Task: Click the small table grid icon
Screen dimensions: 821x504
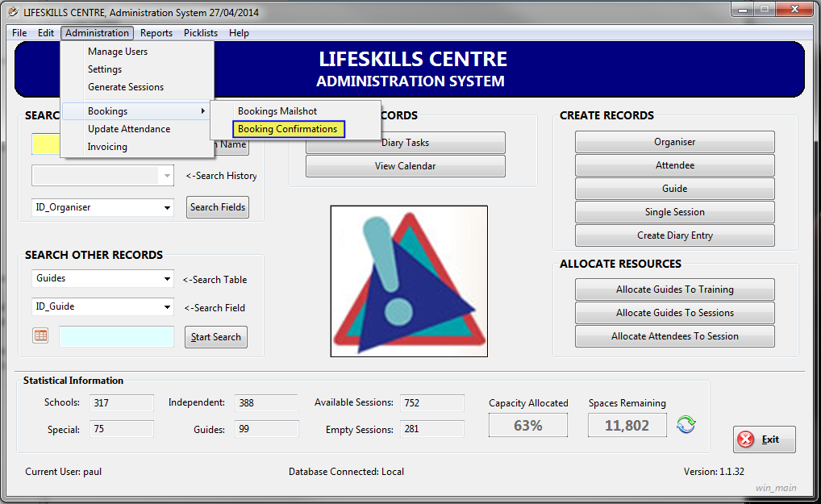Action: 40,335
